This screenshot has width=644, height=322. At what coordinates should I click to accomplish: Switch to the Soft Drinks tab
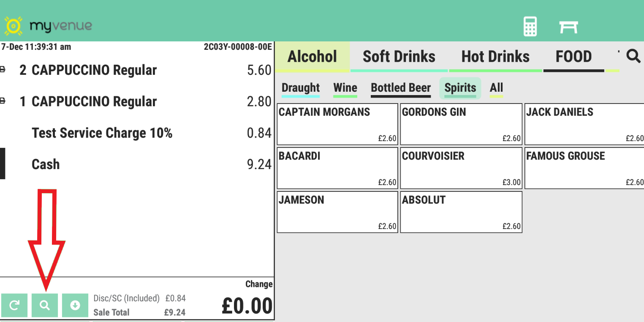pyautogui.click(x=399, y=57)
